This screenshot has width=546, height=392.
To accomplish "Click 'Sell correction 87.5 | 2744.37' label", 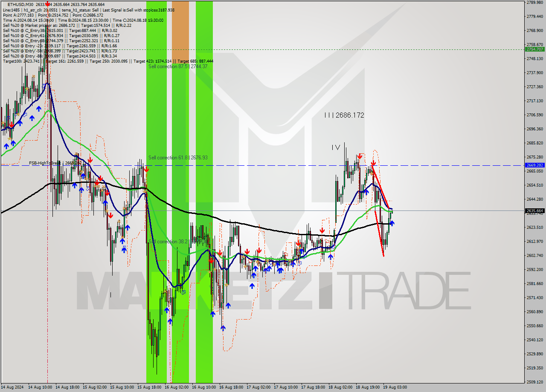I will 178,66.
